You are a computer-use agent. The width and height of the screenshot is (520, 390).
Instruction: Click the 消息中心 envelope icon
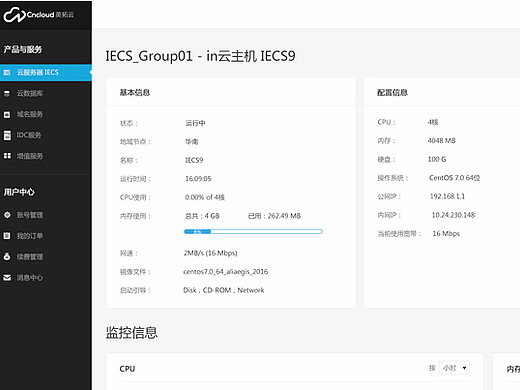[x=7, y=278]
